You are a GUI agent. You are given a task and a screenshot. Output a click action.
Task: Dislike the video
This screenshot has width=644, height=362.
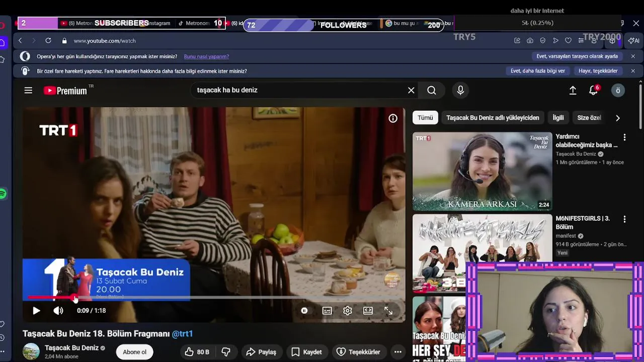click(x=226, y=352)
